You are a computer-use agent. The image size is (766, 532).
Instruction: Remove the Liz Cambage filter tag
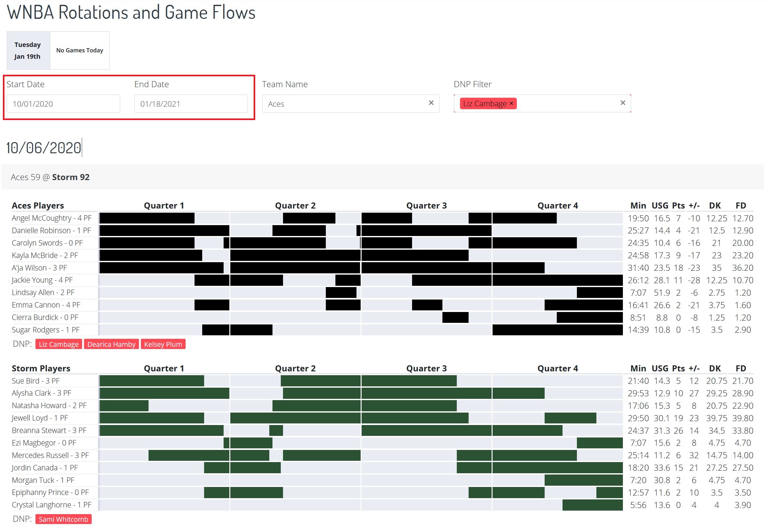pyautogui.click(x=511, y=103)
